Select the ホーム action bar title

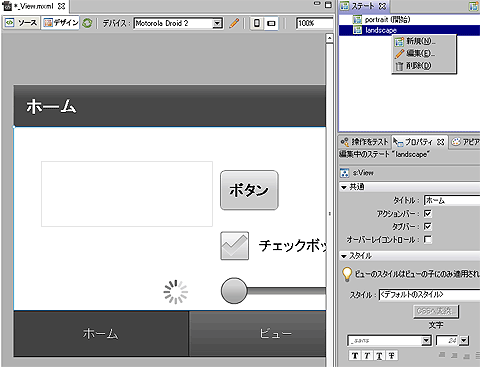click(x=51, y=107)
